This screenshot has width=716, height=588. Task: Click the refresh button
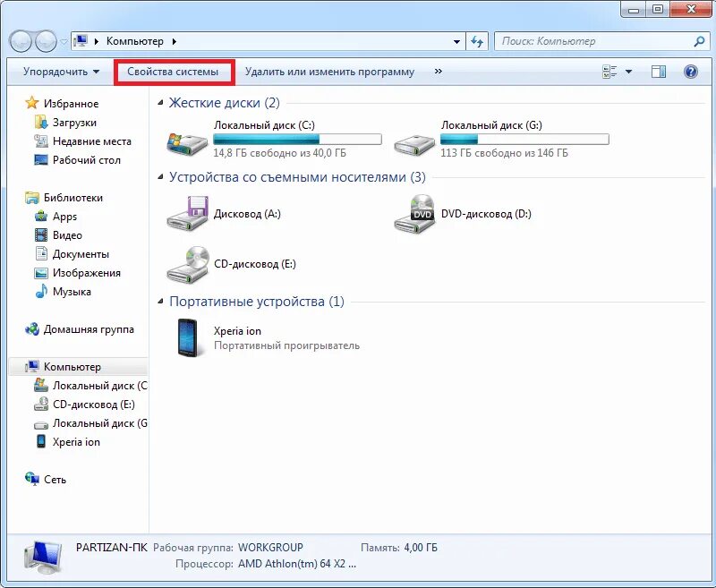pyautogui.click(x=477, y=41)
